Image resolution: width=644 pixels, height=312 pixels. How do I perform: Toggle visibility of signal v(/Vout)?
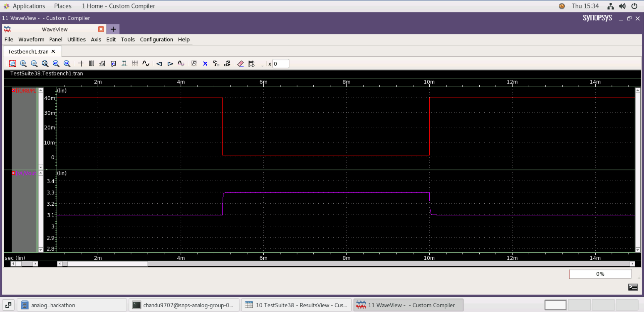coord(13,173)
